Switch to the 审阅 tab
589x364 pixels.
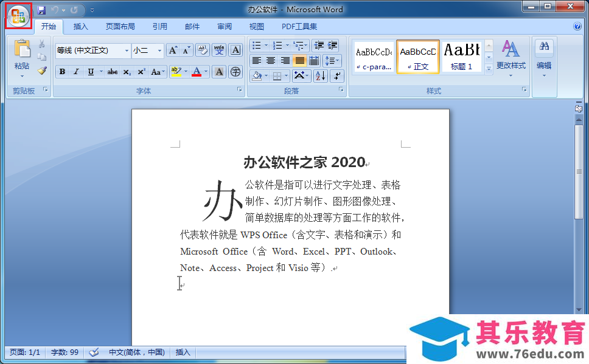[x=225, y=27]
